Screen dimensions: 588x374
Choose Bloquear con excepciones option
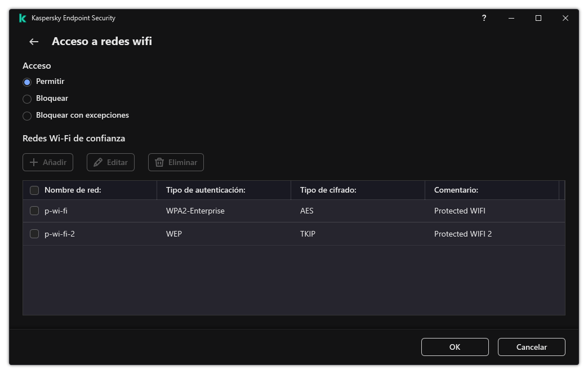pos(27,115)
